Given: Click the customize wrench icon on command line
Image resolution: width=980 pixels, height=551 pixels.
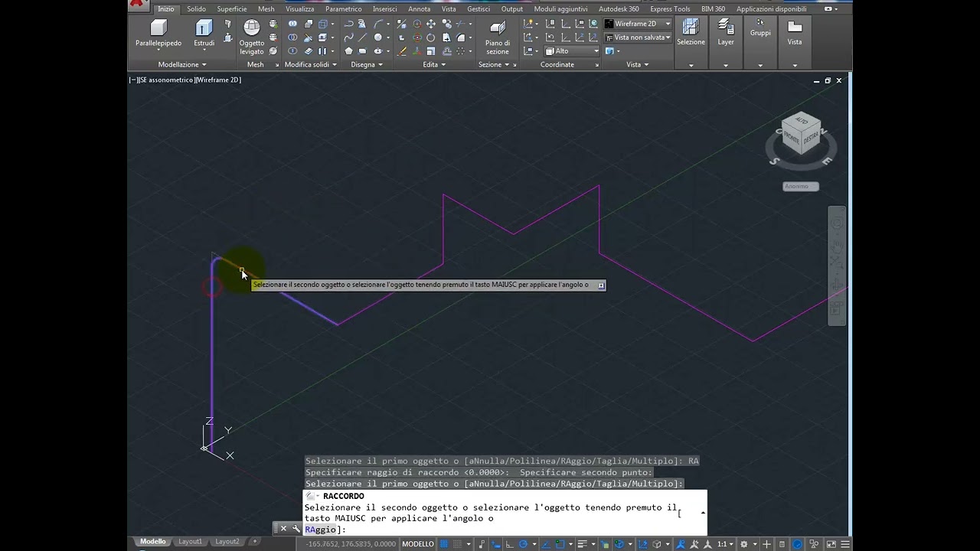Looking at the screenshot, I should click(296, 528).
